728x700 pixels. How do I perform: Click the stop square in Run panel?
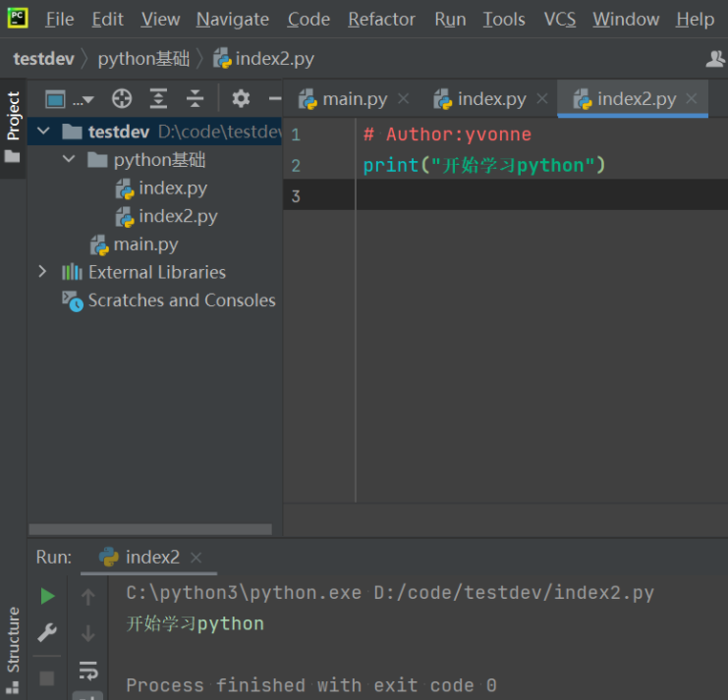[x=47, y=678]
